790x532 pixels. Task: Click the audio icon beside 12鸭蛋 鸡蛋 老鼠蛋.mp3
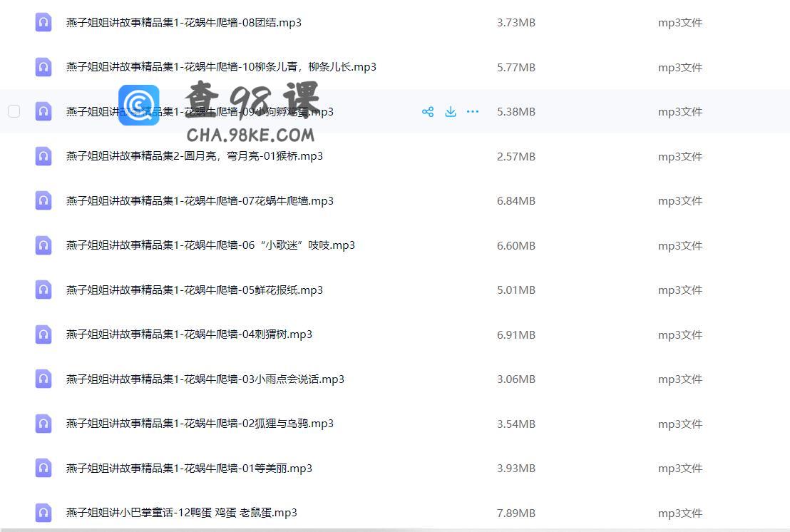(43, 512)
